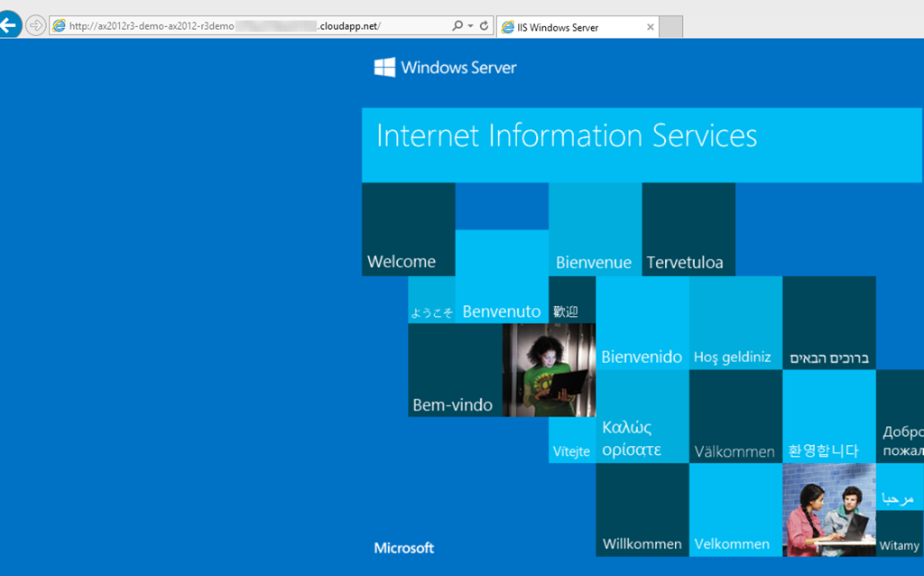Click the Windows Server logo
The image size is (924, 576).
coord(446,67)
